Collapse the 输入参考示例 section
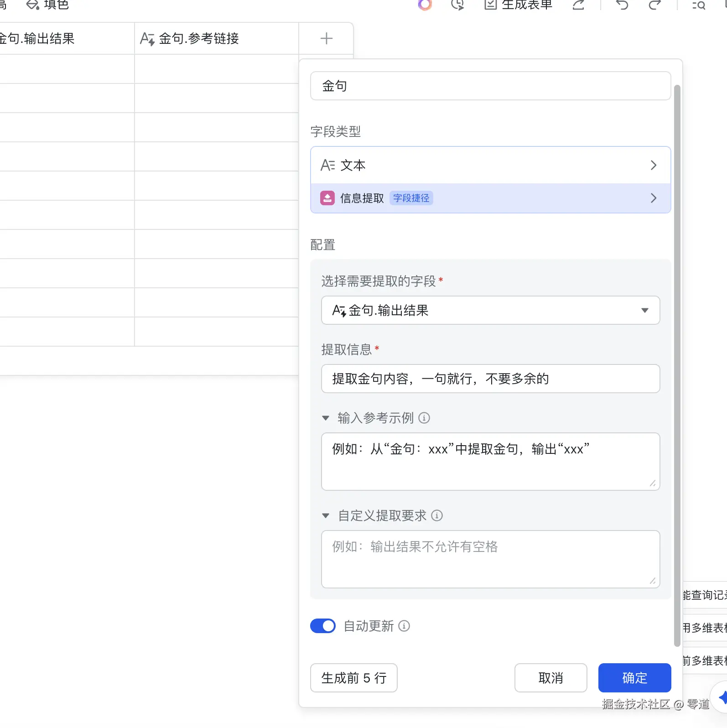The image size is (727, 728). coord(325,418)
